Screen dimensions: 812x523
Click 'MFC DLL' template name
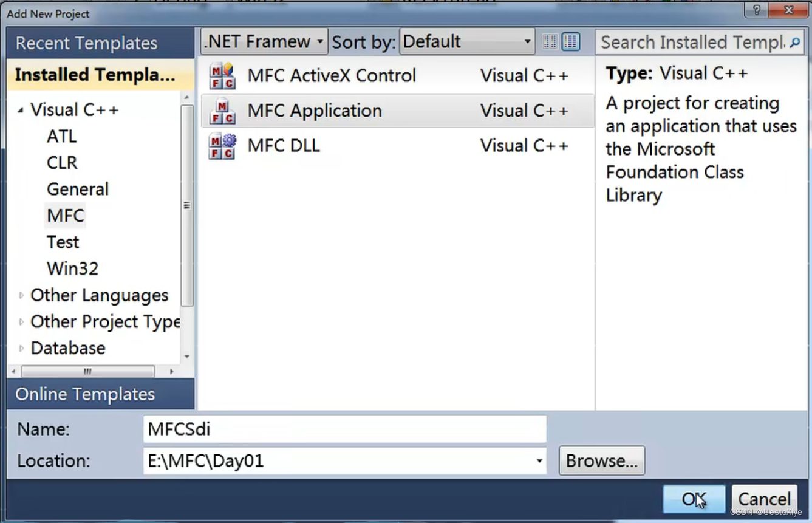(284, 146)
